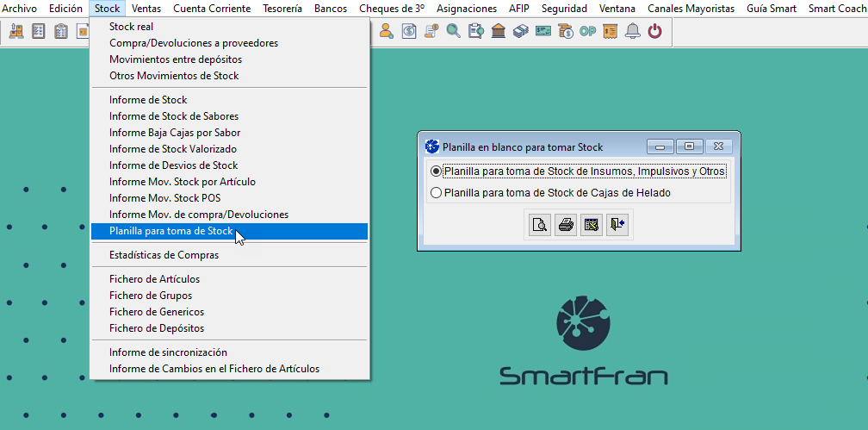Viewport: 868px width, 430px height.
Task: Click the notification bell toolbar icon
Action: tap(632, 31)
